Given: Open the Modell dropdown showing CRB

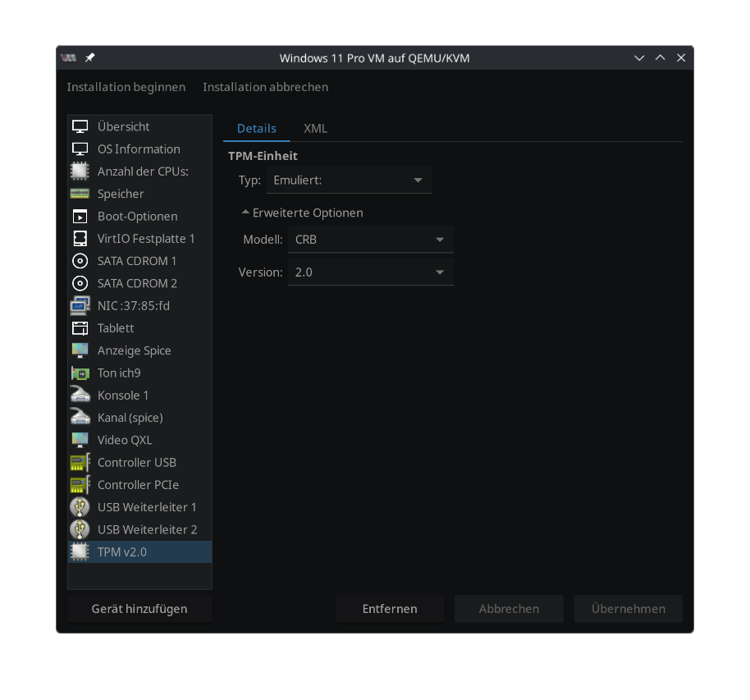Looking at the screenshot, I should coord(371,240).
